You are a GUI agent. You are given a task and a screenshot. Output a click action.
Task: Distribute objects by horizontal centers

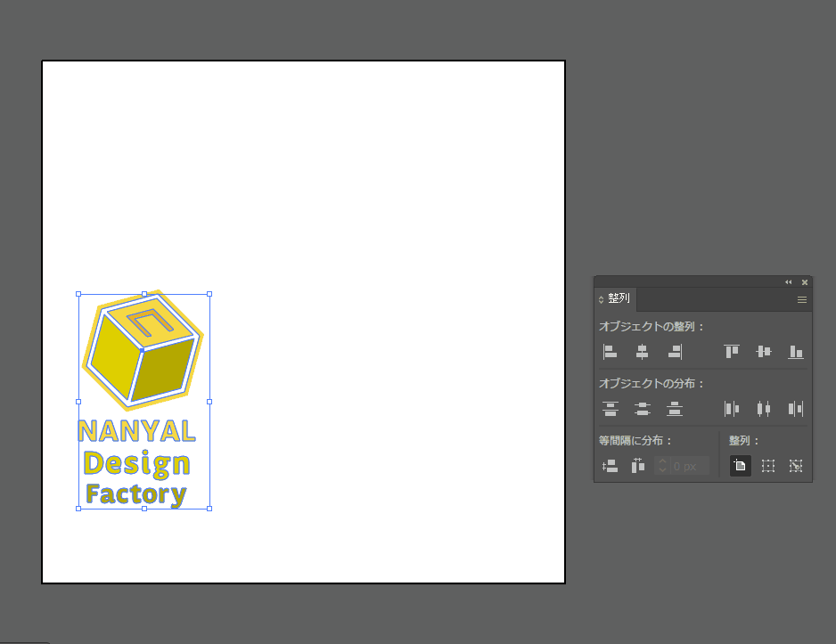click(764, 409)
